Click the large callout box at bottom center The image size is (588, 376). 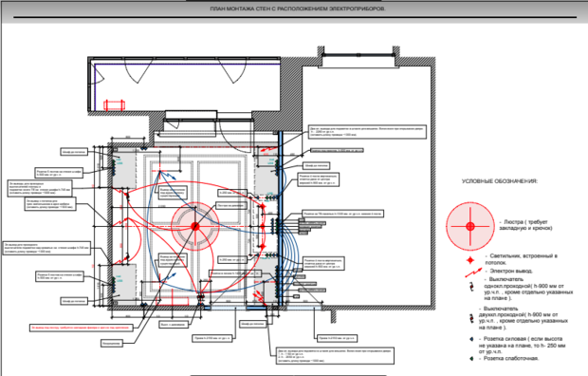point(335,355)
